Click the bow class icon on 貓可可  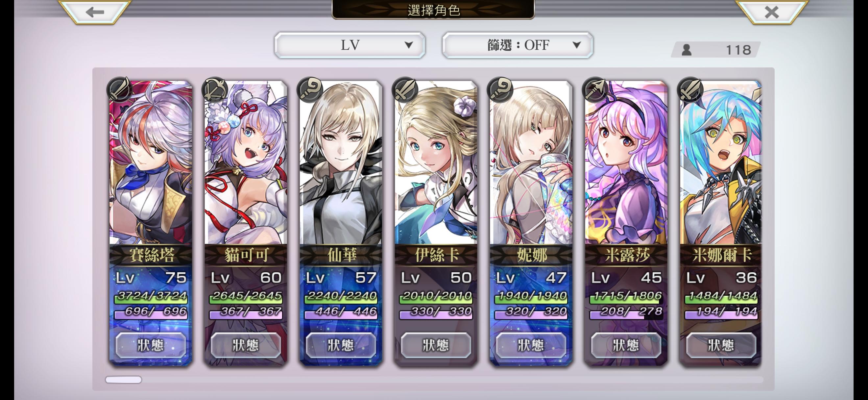click(x=215, y=89)
